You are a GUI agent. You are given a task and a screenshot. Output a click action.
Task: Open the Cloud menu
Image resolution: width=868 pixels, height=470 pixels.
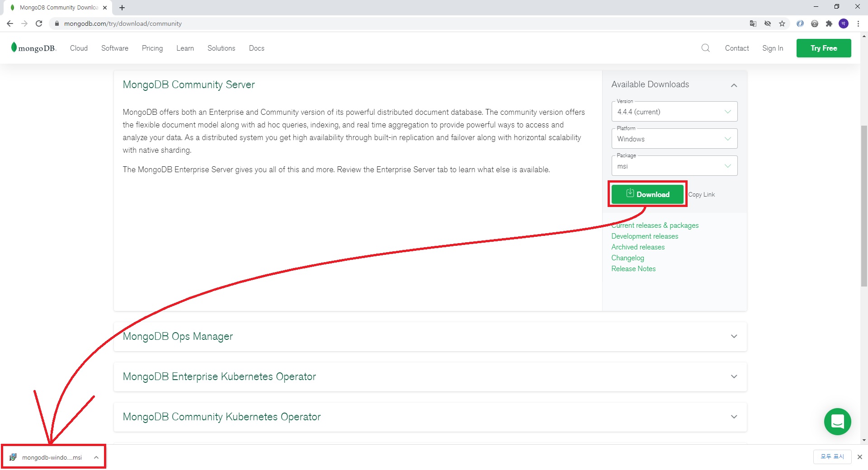(x=79, y=48)
